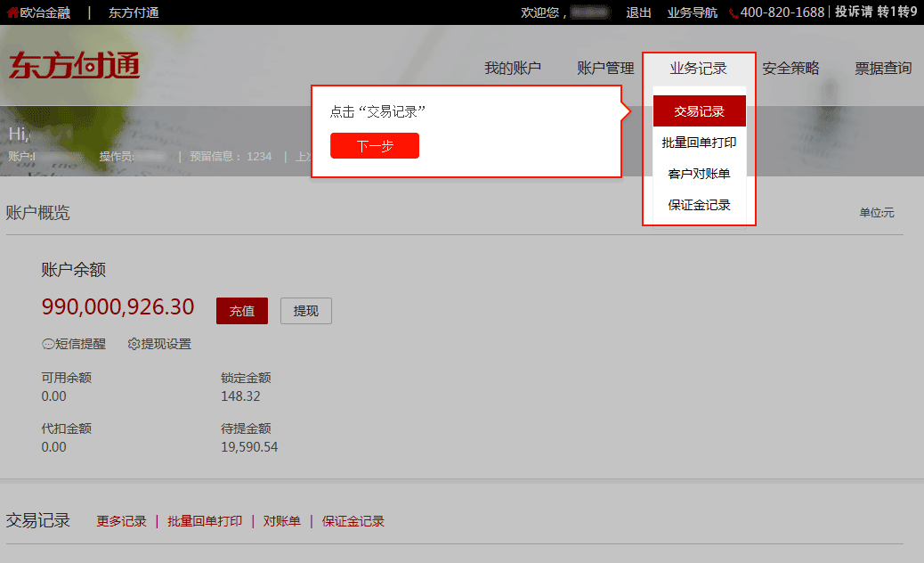Click the 锁定金额 label
This screenshot has height=563, width=924.
point(247,378)
